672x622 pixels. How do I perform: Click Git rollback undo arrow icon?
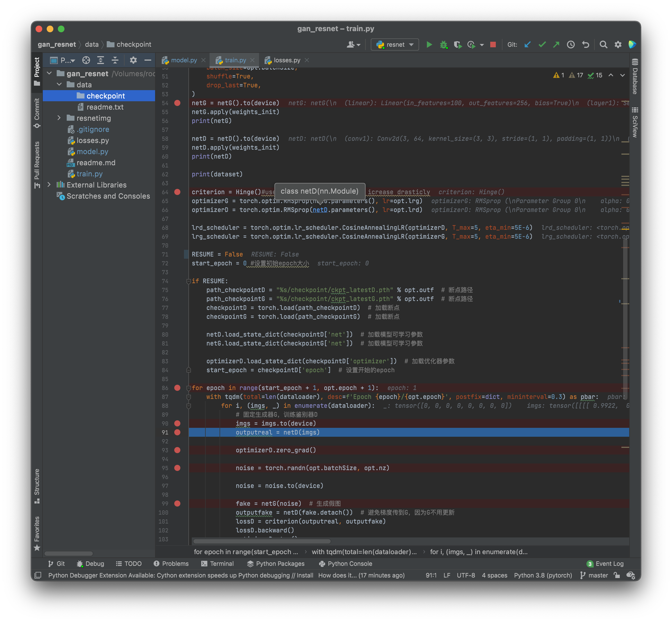click(x=586, y=45)
